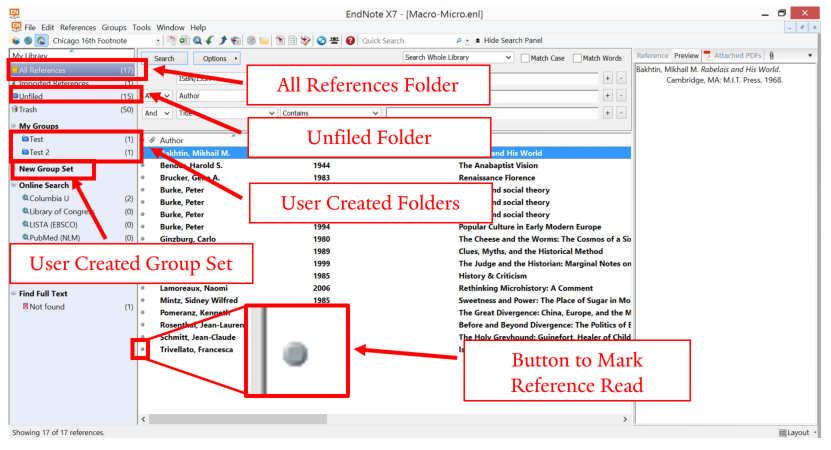Click the Quick Search magnifier icon
The height and width of the screenshot is (450, 831).
(458, 41)
